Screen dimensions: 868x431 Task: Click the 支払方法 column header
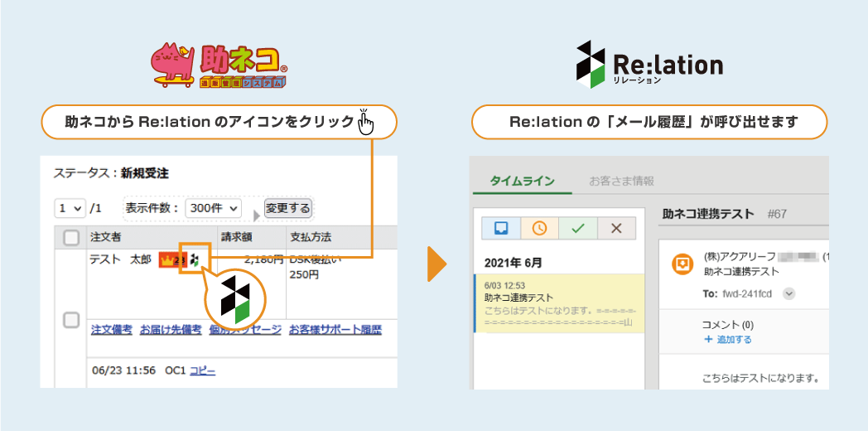pos(311,238)
